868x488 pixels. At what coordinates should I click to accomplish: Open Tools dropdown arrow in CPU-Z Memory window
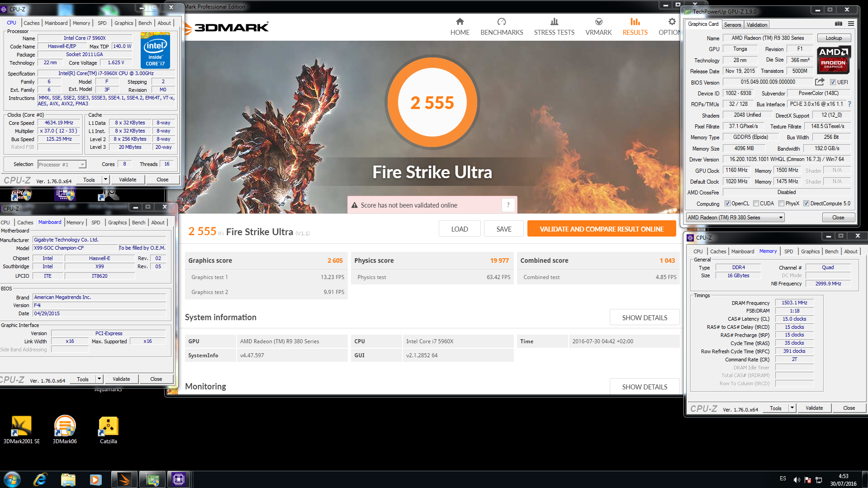(x=792, y=408)
